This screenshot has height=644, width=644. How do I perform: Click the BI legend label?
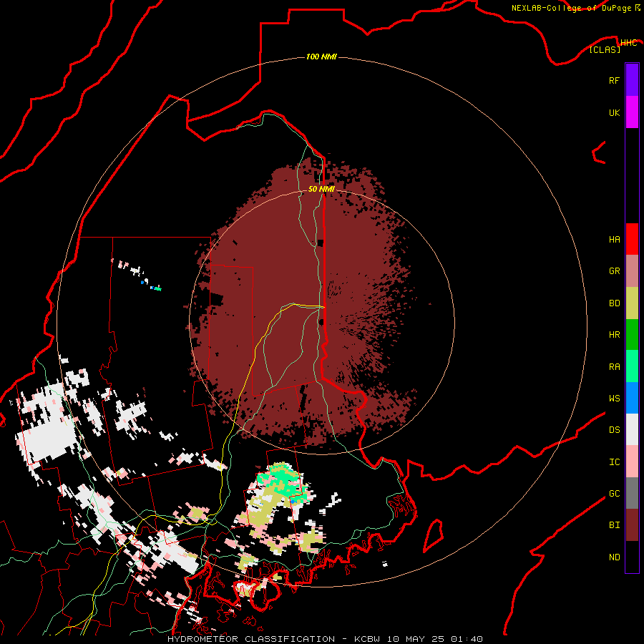614,525
